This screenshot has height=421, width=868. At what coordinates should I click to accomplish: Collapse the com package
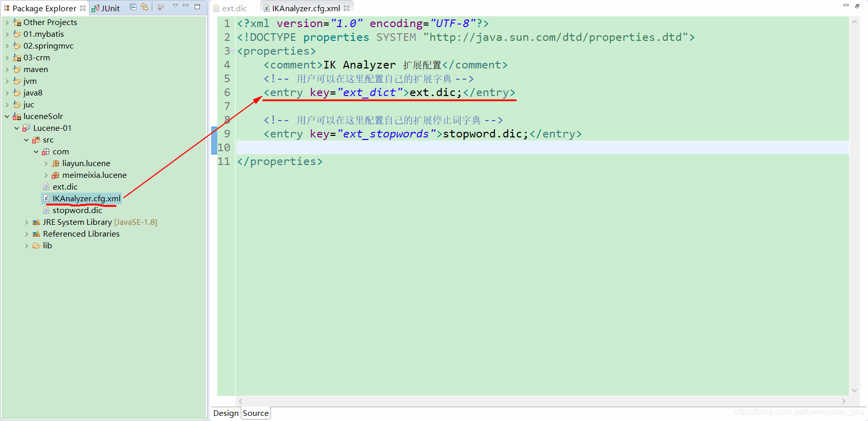click(x=36, y=152)
